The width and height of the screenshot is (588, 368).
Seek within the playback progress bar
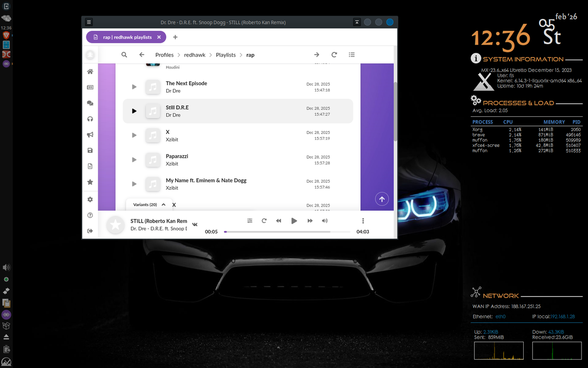(287, 232)
